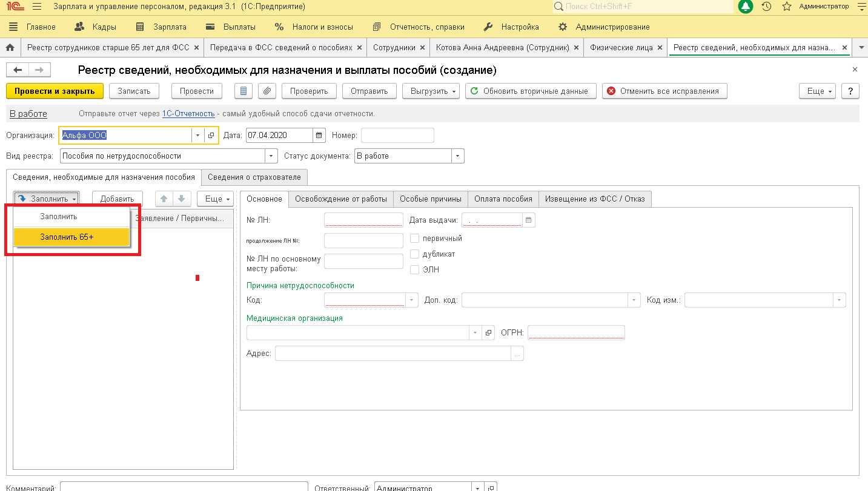868x491 pixels.
Task: Toggle the ЭЛН checkbox
Action: 415,270
